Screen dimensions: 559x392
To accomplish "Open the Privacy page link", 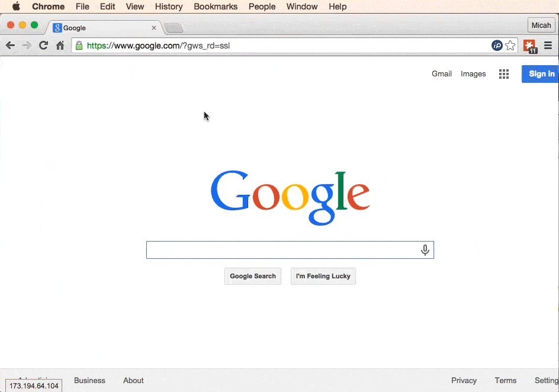I will point(464,380).
